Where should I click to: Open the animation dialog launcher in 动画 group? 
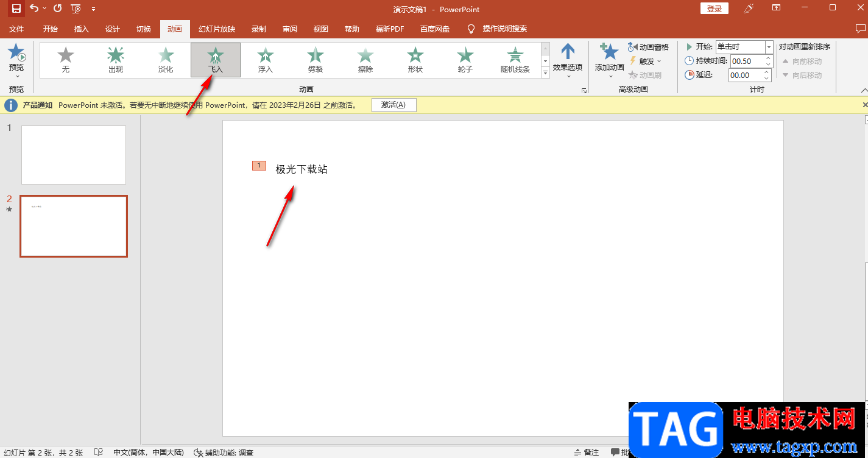pos(584,90)
